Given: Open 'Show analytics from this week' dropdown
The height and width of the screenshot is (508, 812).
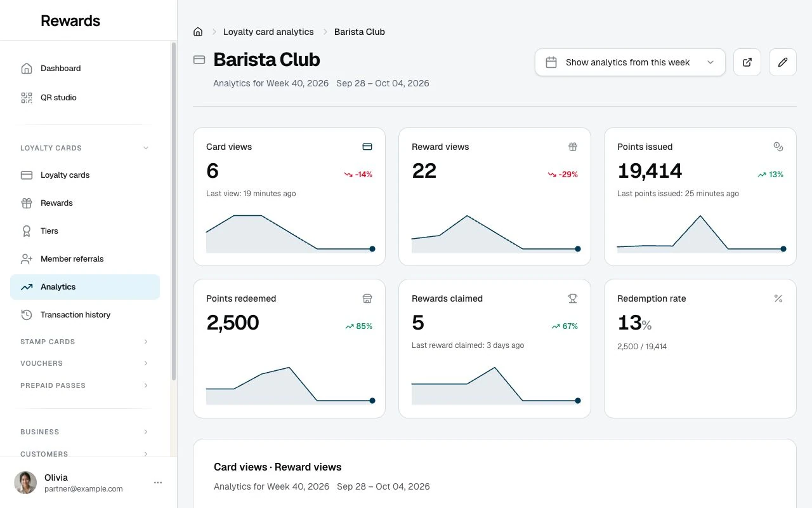Looking at the screenshot, I should 630,62.
